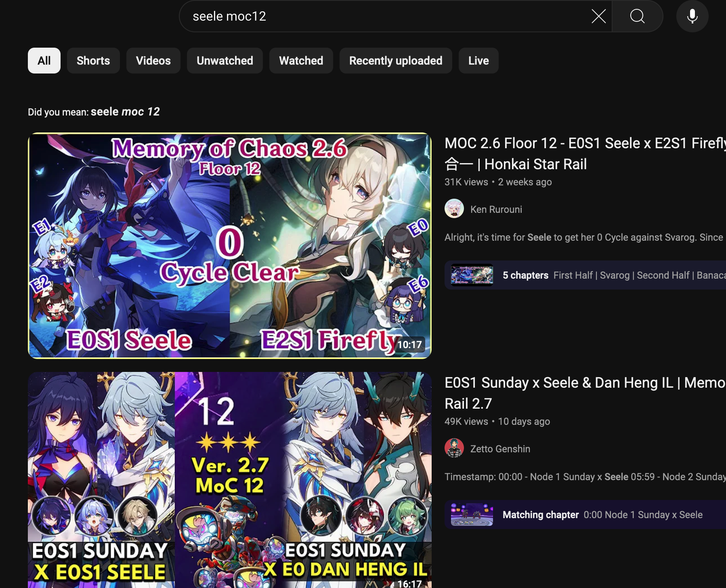Viewport: 726px width, 588px height.
Task: Select the Videos filter chip
Action: pyautogui.click(x=153, y=61)
